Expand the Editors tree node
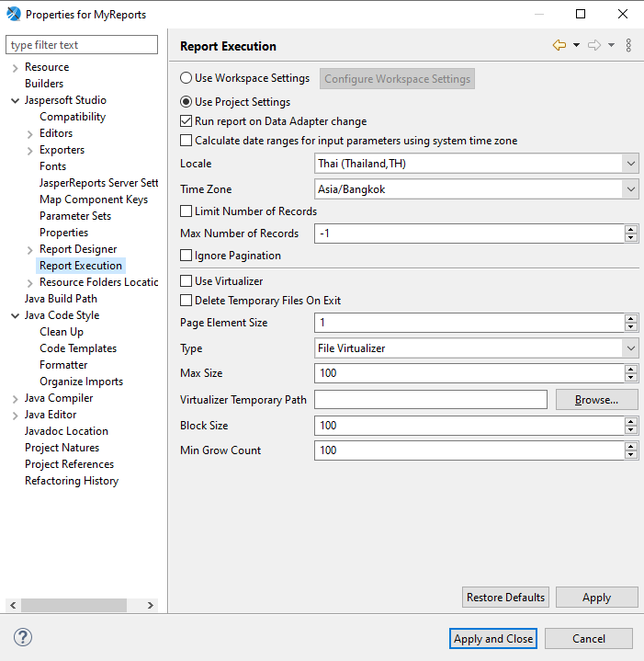 pyautogui.click(x=30, y=134)
